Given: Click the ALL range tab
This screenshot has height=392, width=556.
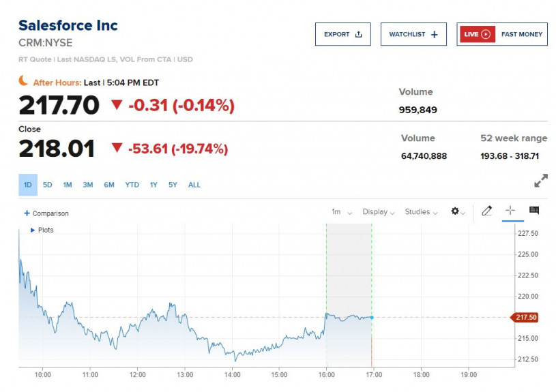Looking at the screenshot, I should [x=194, y=185].
